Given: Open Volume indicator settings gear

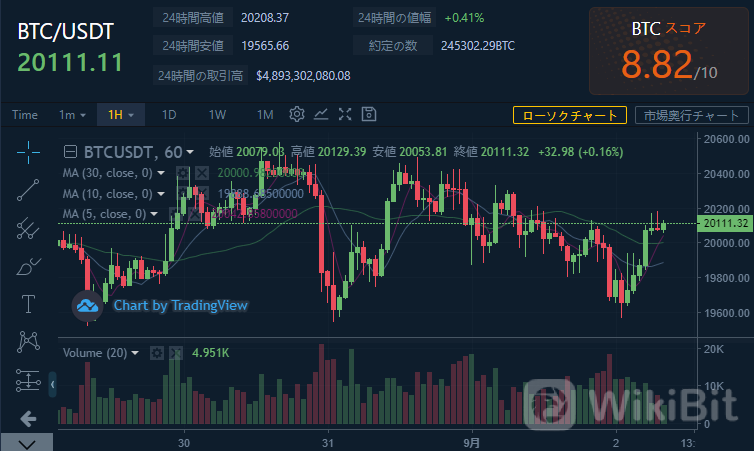Looking at the screenshot, I should click(157, 353).
